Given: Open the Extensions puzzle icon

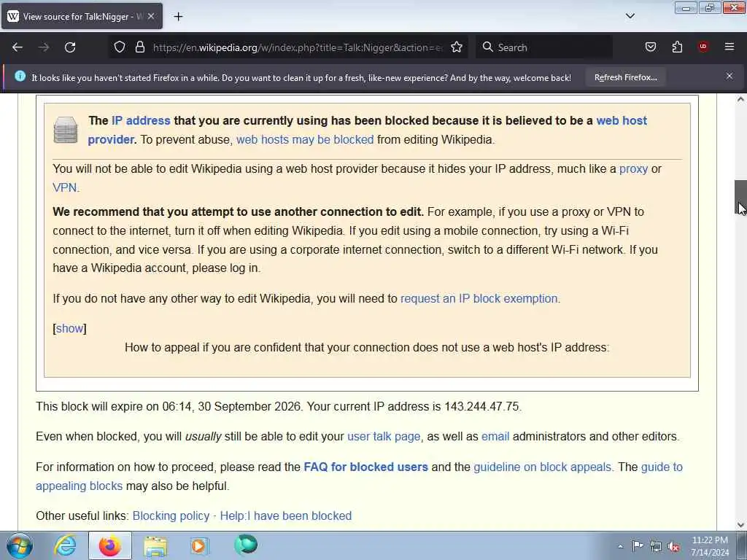Looking at the screenshot, I should coord(677,47).
